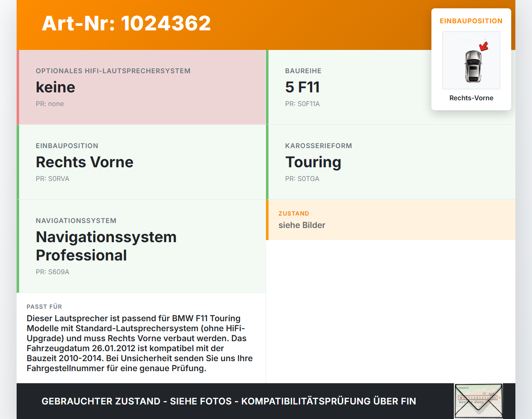Click the PR: S0F11A code text
532x419 pixels.
[x=303, y=104]
